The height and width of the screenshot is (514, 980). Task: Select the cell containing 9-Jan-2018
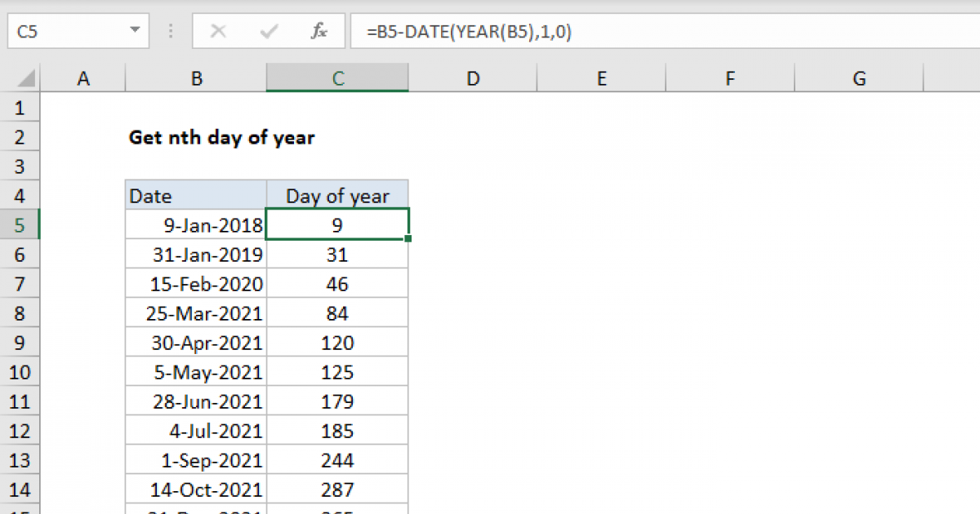point(196,224)
